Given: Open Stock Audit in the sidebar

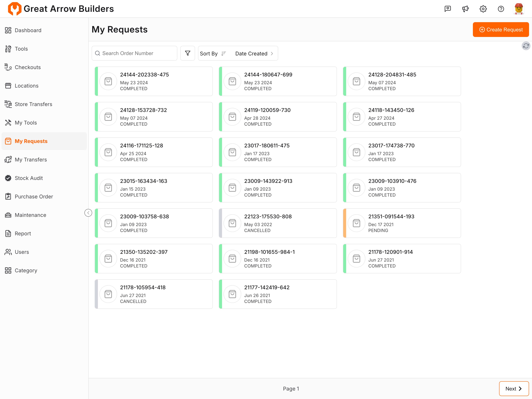Looking at the screenshot, I should point(29,178).
